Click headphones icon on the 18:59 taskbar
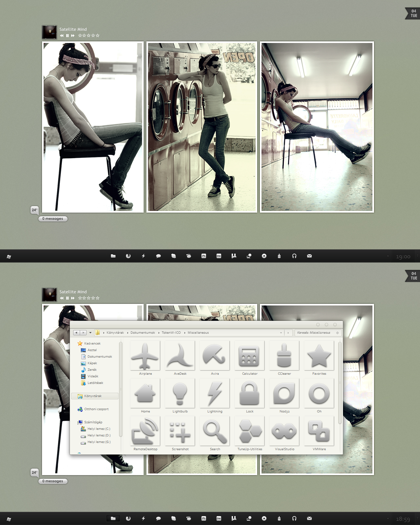The height and width of the screenshot is (525, 420). [294, 518]
